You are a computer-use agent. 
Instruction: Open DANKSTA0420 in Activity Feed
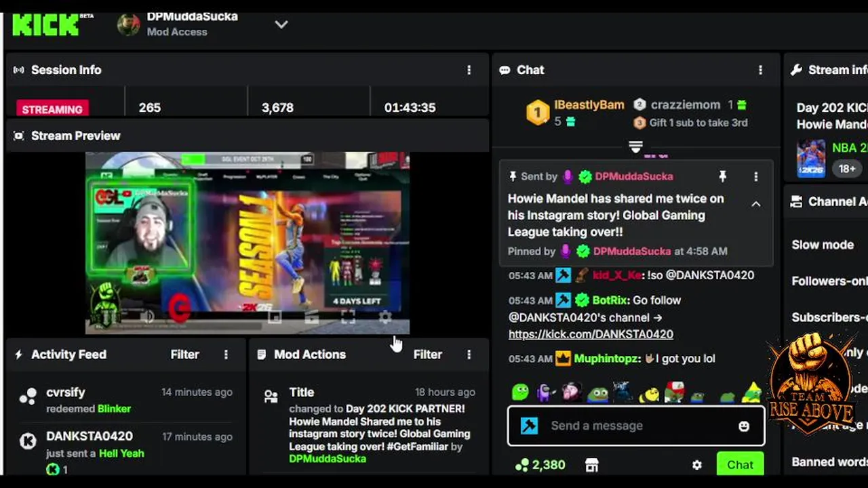click(x=90, y=436)
